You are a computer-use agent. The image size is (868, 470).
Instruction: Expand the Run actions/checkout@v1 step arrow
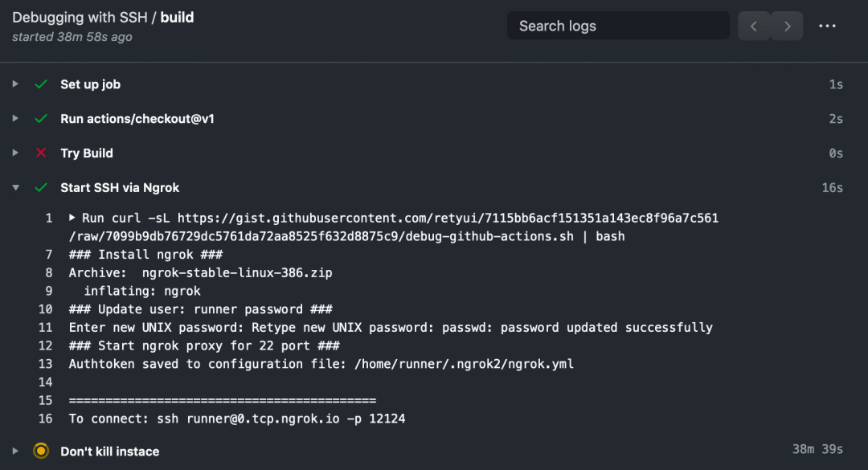pyautogui.click(x=15, y=119)
